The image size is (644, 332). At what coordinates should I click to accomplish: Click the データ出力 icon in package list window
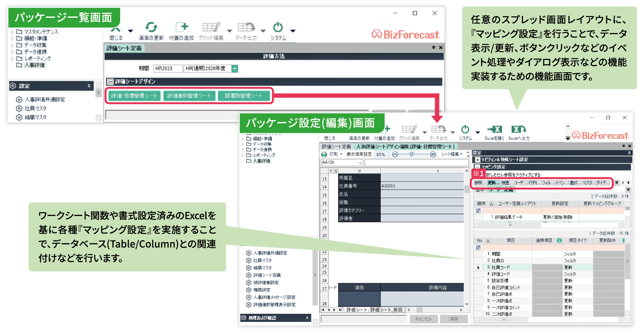246,27
